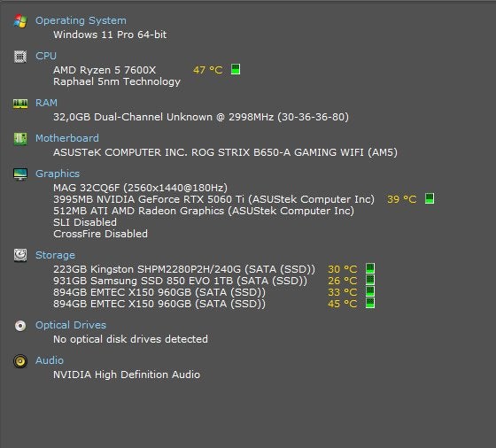
Task: Click the RTX 5060 Ti temperature indicator
Action: pos(430,198)
